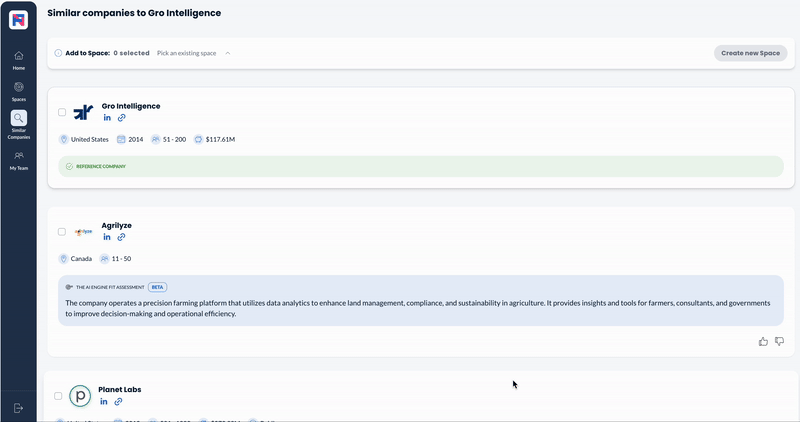The image size is (800, 422).
Task: Give thumbs up to Agrilyze assessment
Action: pyautogui.click(x=764, y=342)
